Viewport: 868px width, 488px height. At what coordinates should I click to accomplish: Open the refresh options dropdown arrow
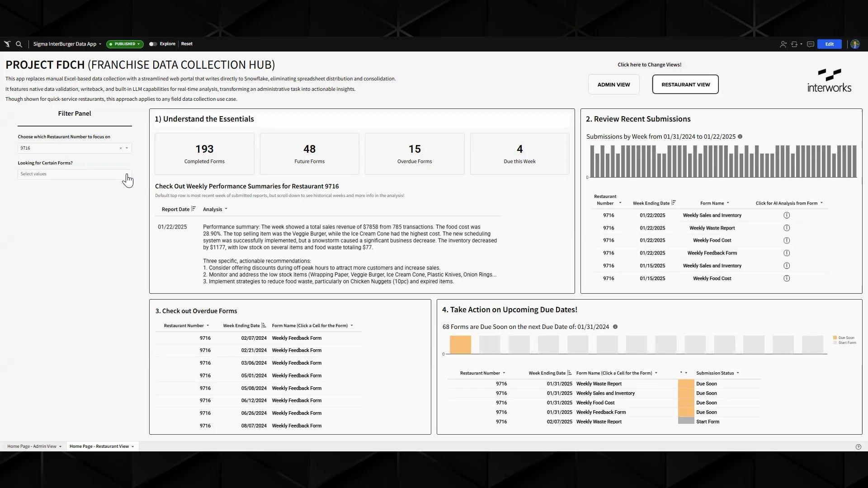801,44
